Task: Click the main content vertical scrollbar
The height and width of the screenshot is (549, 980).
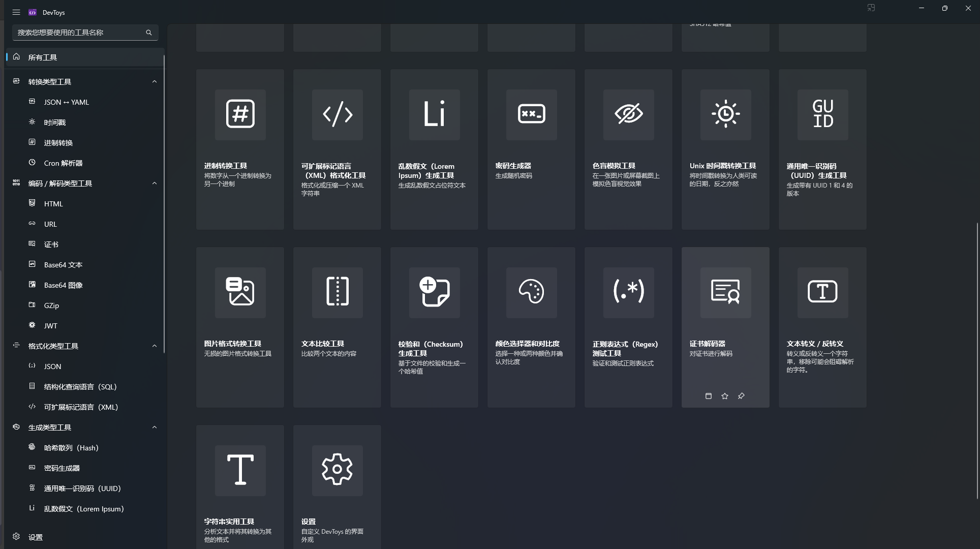Action: click(x=977, y=361)
